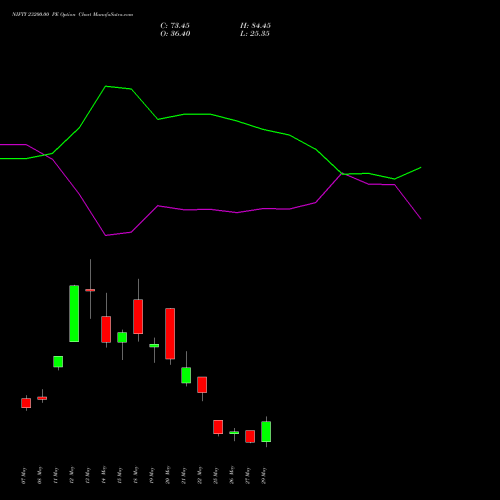Select the high value 'H: 84.45'

255,26
